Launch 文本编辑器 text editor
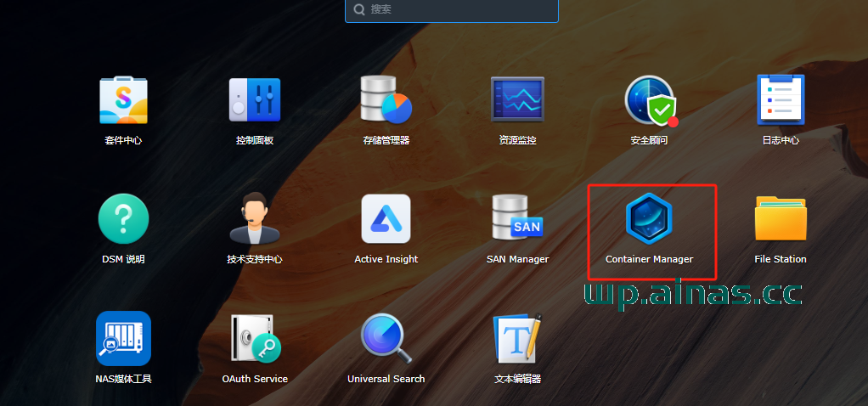The image size is (868, 406). click(517, 338)
